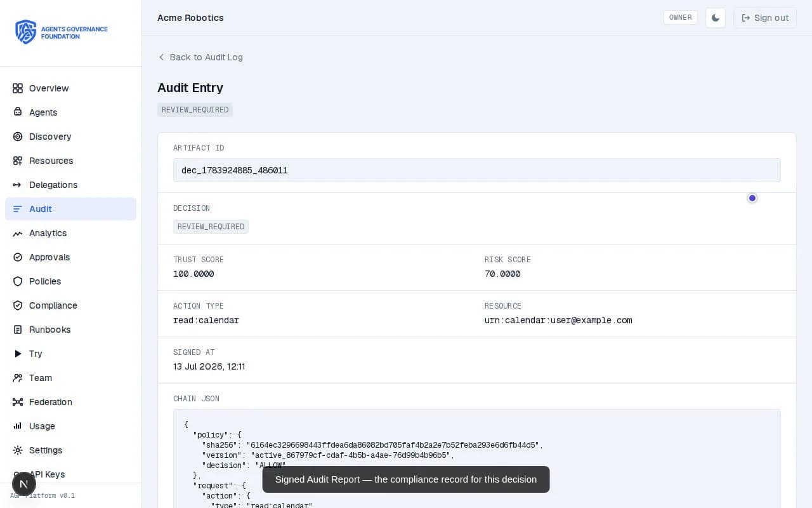The height and width of the screenshot is (508, 812).
Task: Select Try in the sidebar
Action: pos(70,354)
